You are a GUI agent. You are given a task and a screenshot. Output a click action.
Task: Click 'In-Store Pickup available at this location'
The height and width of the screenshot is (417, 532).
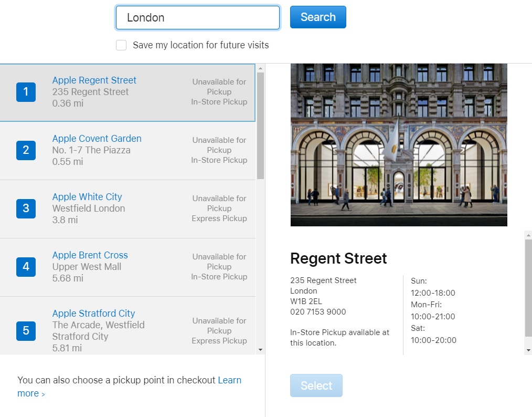(339, 338)
